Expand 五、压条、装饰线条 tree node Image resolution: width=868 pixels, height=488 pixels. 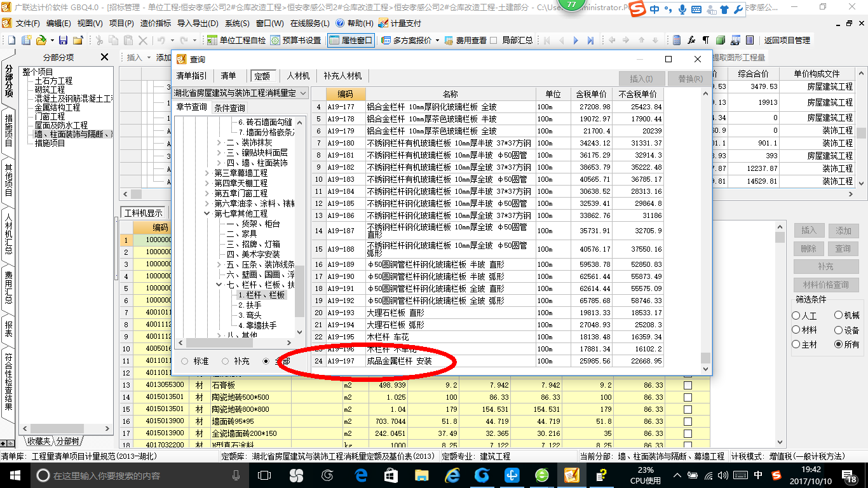point(220,264)
